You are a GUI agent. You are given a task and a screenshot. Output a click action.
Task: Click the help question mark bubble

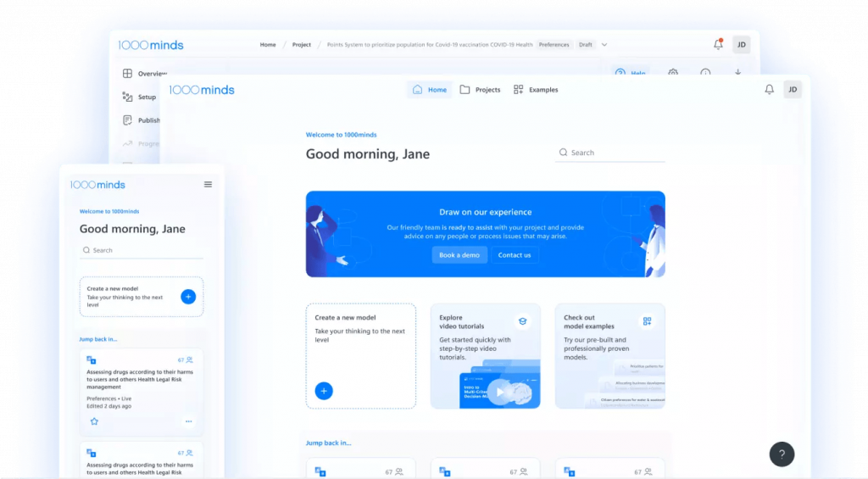coord(782,454)
